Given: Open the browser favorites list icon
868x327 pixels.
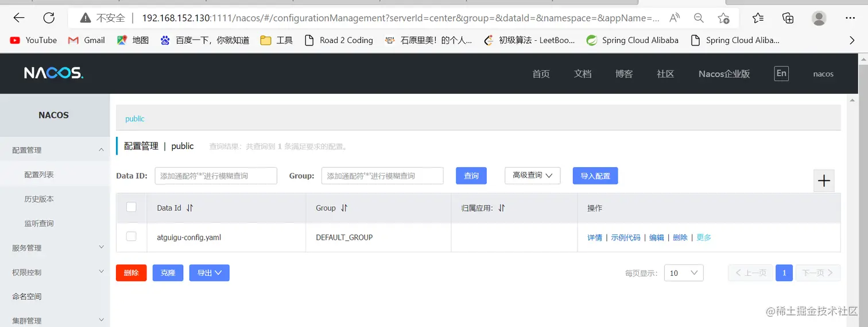Looking at the screenshot, I should [x=758, y=18].
